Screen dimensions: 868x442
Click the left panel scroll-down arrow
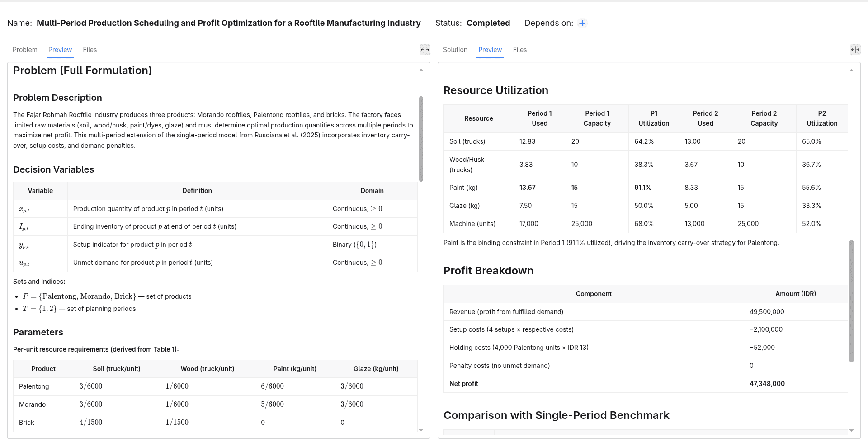tap(421, 430)
